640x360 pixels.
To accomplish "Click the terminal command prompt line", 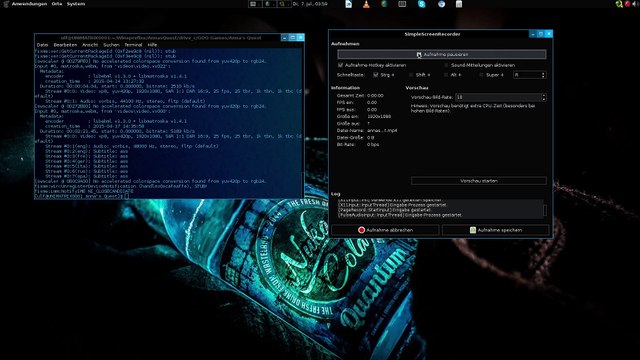I will 82,196.
